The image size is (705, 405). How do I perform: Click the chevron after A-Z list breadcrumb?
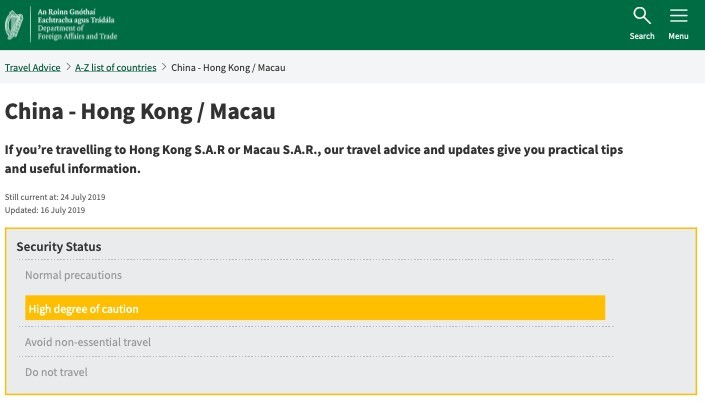(x=164, y=67)
